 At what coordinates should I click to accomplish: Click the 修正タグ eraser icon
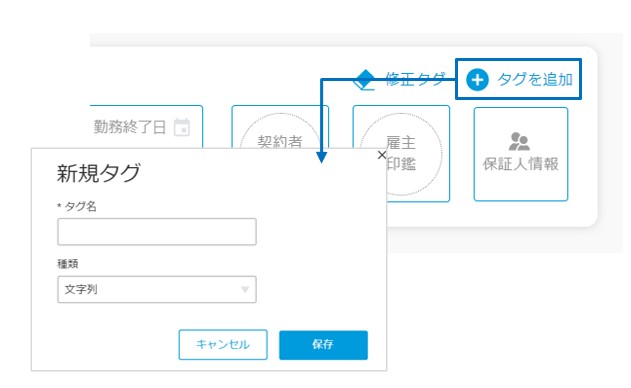(x=364, y=80)
